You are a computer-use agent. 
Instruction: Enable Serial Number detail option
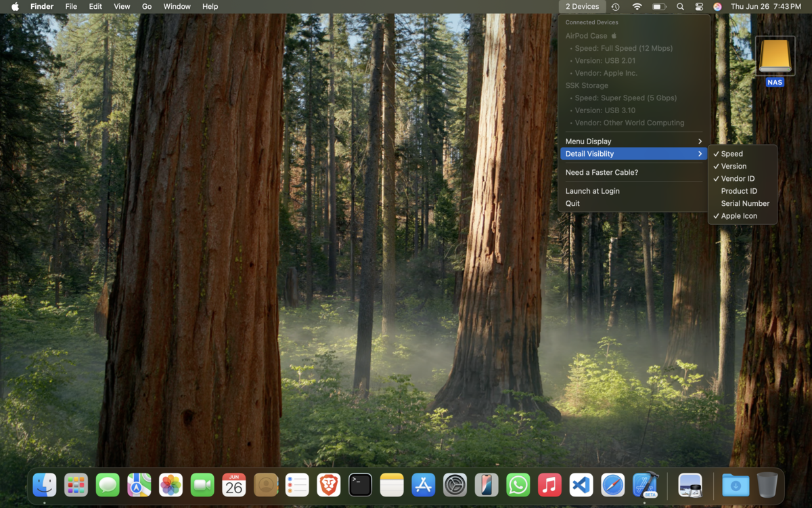(745, 203)
